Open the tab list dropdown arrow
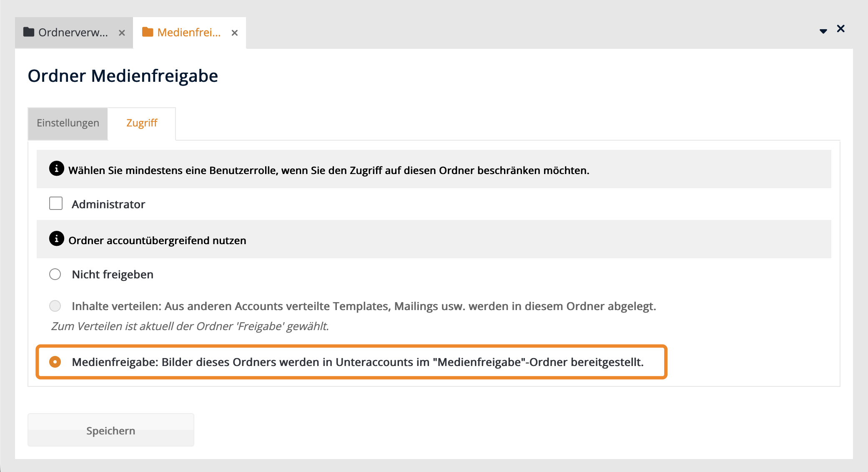This screenshot has width=868, height=472. point(823,31)
